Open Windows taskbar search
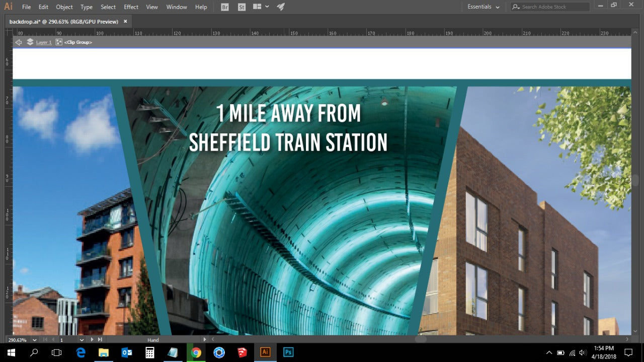 click(34, 352)
